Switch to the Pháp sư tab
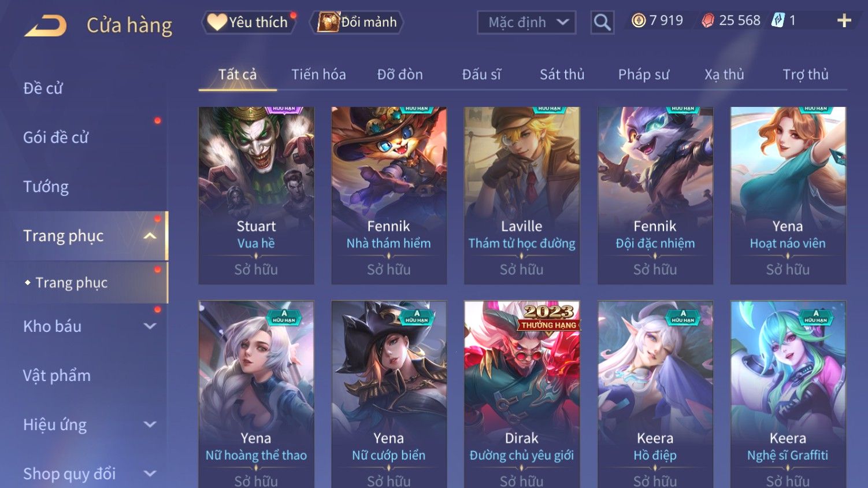This screenshot has width=868, height=488. tap(643, 75)
